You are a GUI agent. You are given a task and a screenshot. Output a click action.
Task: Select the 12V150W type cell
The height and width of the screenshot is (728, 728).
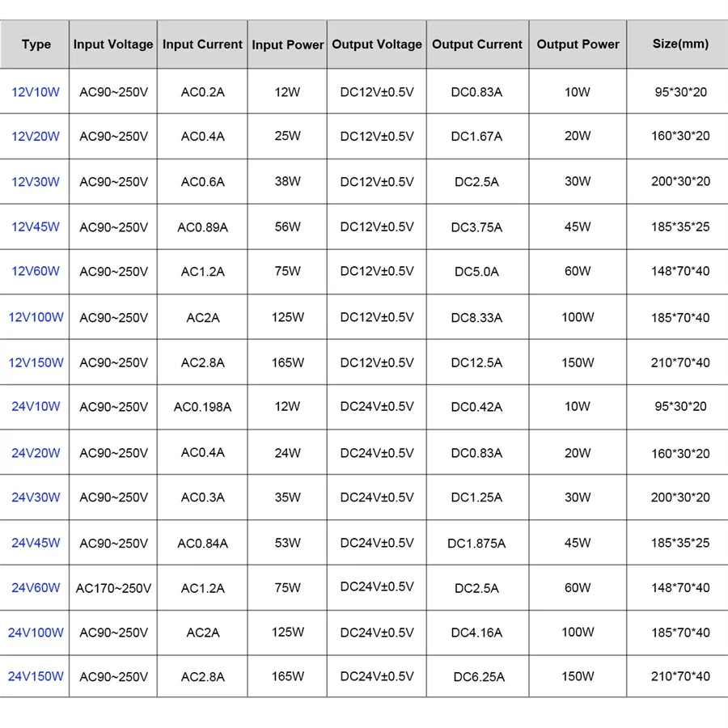pos(36,362)
